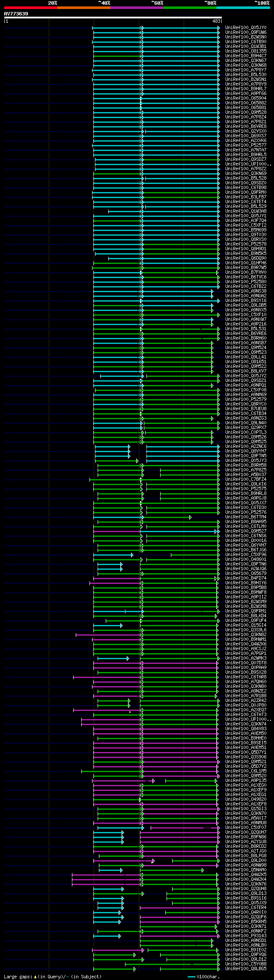Open hit UniRef100_C0PTL3
The width and height of the screenshot is (274, 980).
click(246, 432)
